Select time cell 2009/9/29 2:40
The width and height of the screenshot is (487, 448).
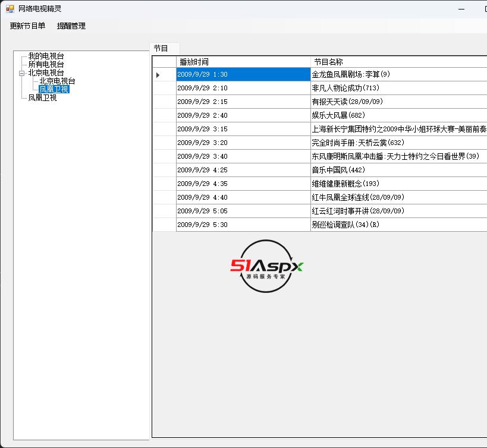243,115
